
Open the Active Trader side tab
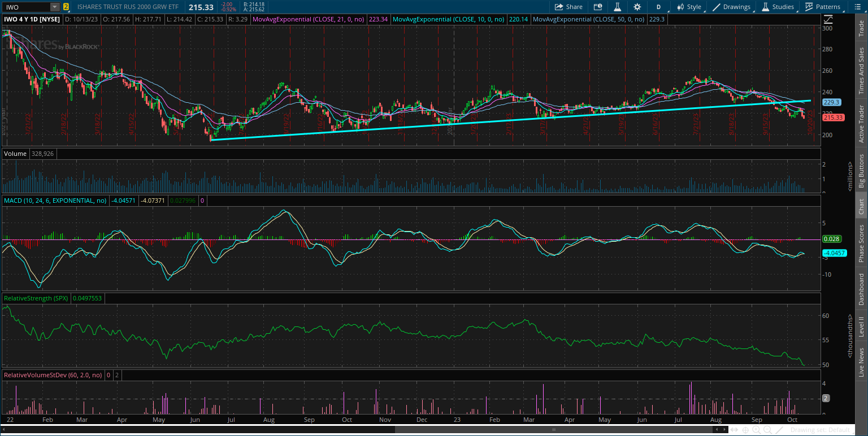(861, 123)
